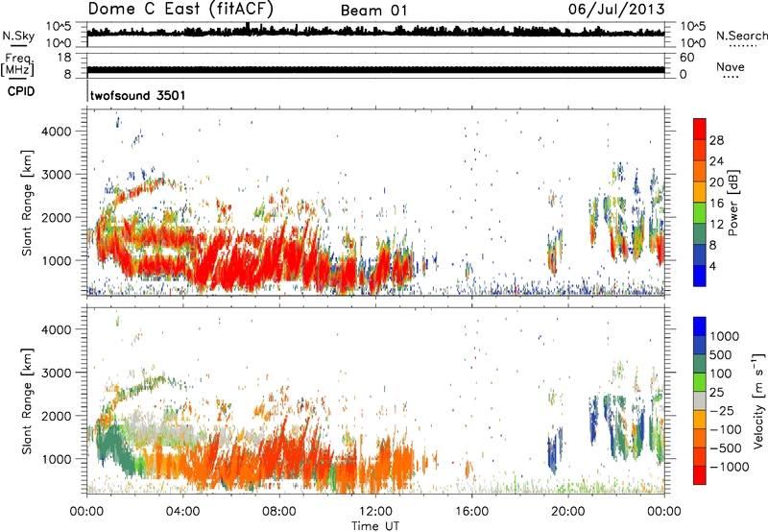Click the 'Nave' legend label

coord(731,67)
